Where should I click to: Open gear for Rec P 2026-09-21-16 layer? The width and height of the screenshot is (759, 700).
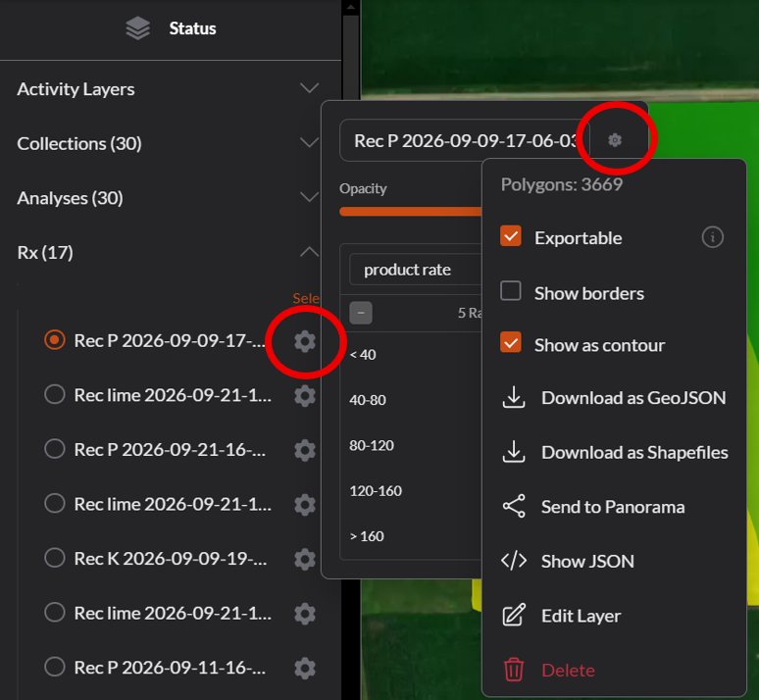coord(305,450)
